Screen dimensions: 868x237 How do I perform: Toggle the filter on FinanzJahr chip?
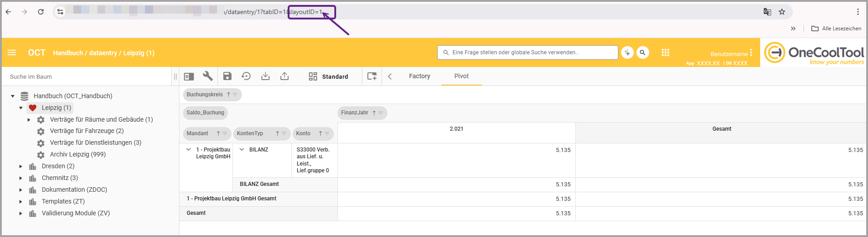point(381,113)
